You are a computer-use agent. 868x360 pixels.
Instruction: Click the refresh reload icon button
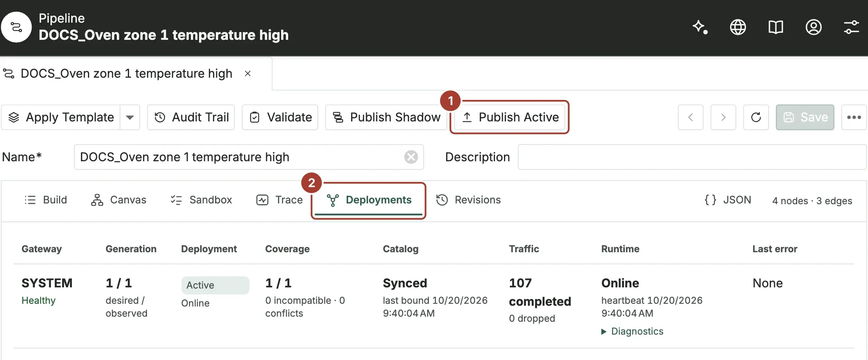756,117
